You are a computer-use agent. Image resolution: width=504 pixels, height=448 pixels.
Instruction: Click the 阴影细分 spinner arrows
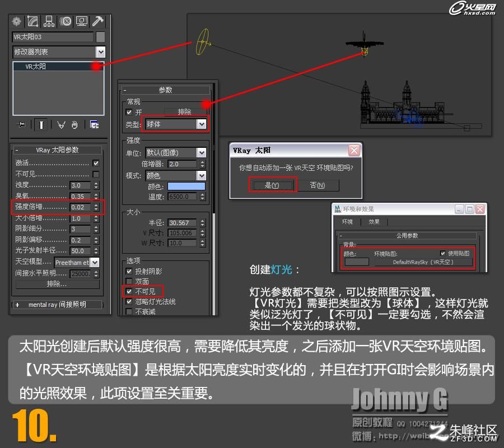coord(96,229)
